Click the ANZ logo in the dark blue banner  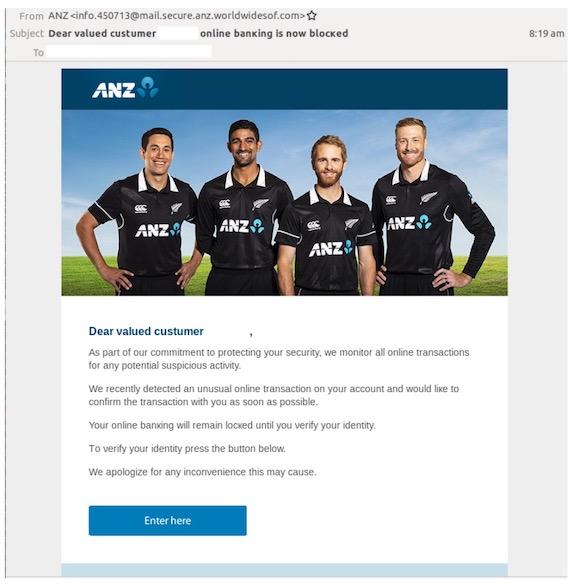[125, 88]
